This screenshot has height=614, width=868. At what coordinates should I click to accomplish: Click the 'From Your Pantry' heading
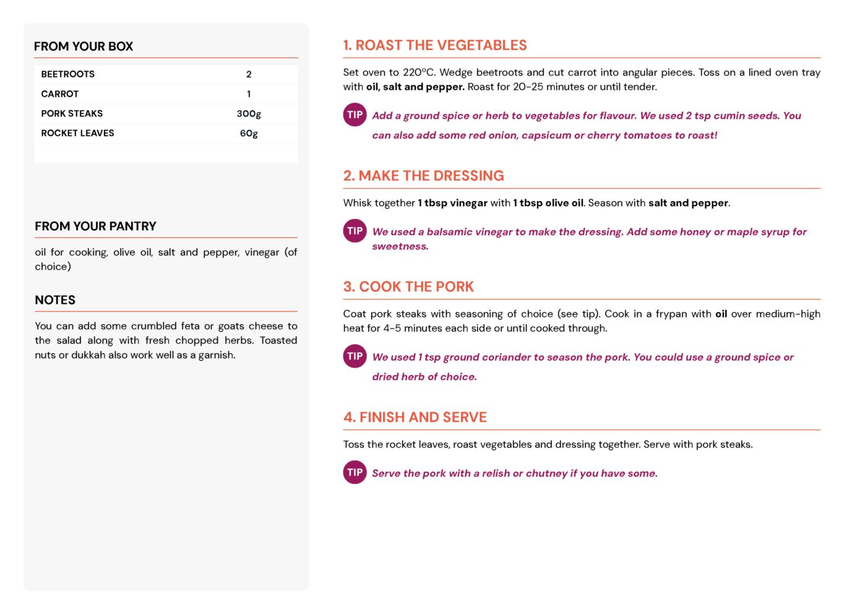pos(95,227)
